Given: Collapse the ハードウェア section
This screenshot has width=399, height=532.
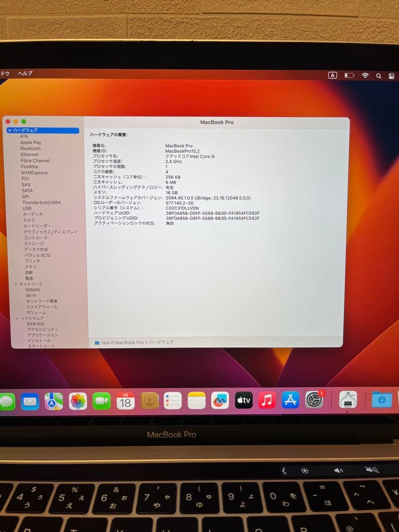Looking at the screenshot, I should (10, 130).
